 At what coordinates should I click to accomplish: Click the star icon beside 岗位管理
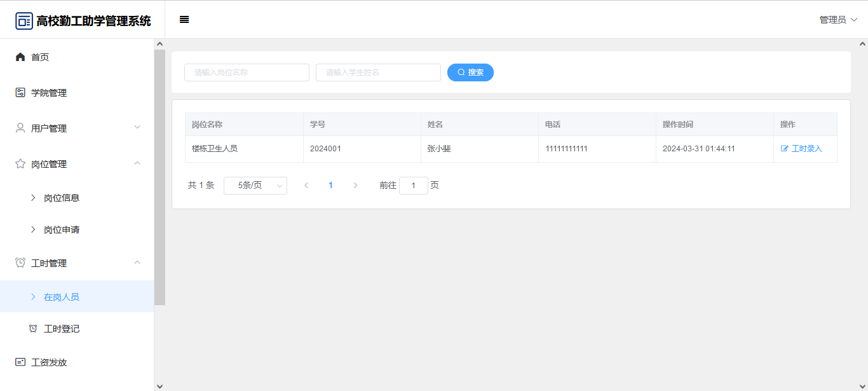coord(20,164)
